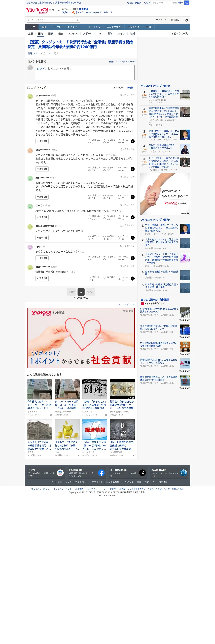This screenshot has width=215, height=644.
Task: Open トピックス一覧 link
Action: pyautogui.click(x=180, y=34)
